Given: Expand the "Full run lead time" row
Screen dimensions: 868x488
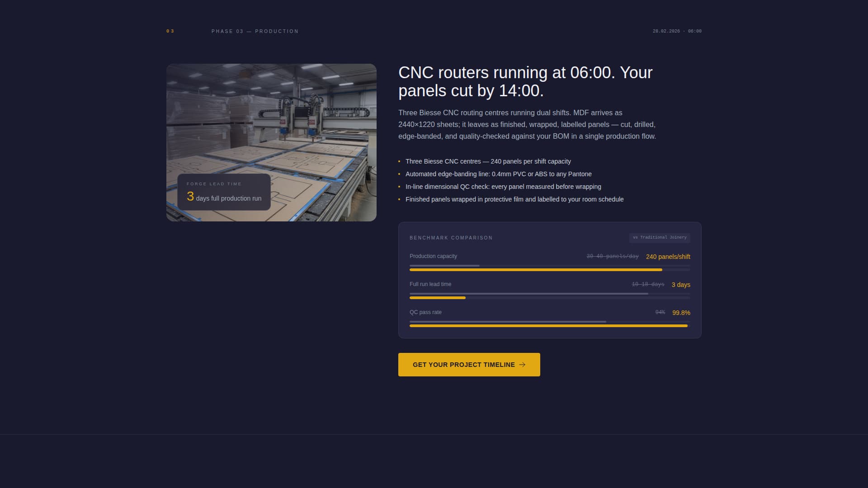Looking at the screenshot, I should point(430,284).
